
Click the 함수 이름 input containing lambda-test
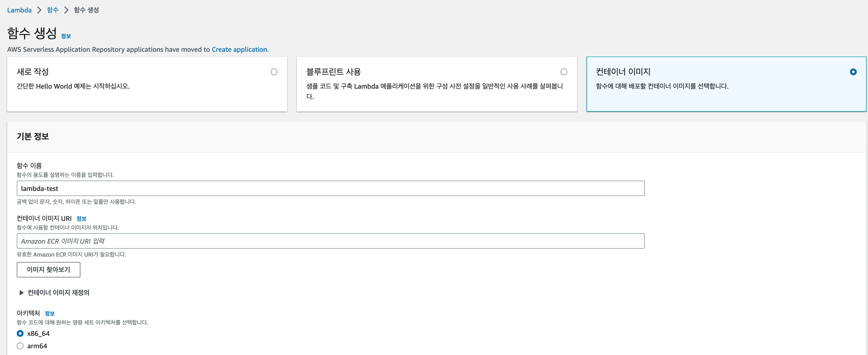point(330,189)
